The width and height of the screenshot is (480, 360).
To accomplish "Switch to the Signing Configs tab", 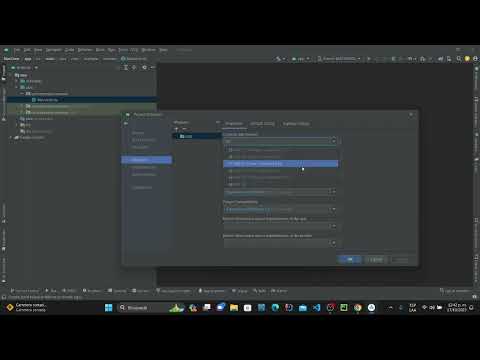I will pyautogui.click(x=296, y=124).
